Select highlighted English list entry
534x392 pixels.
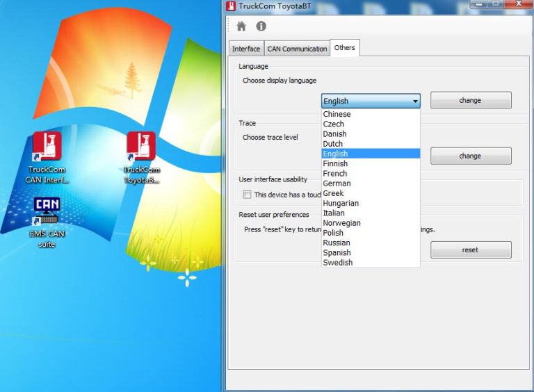click(371, 154)
